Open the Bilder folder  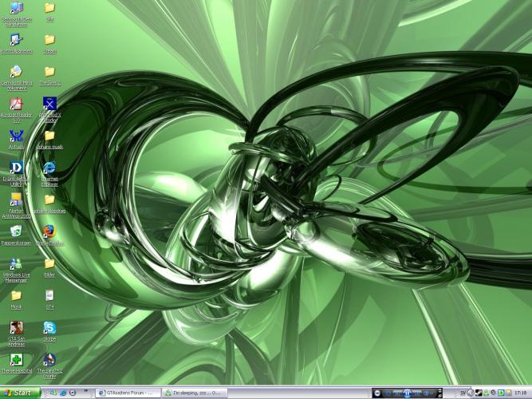click(49, 264)
